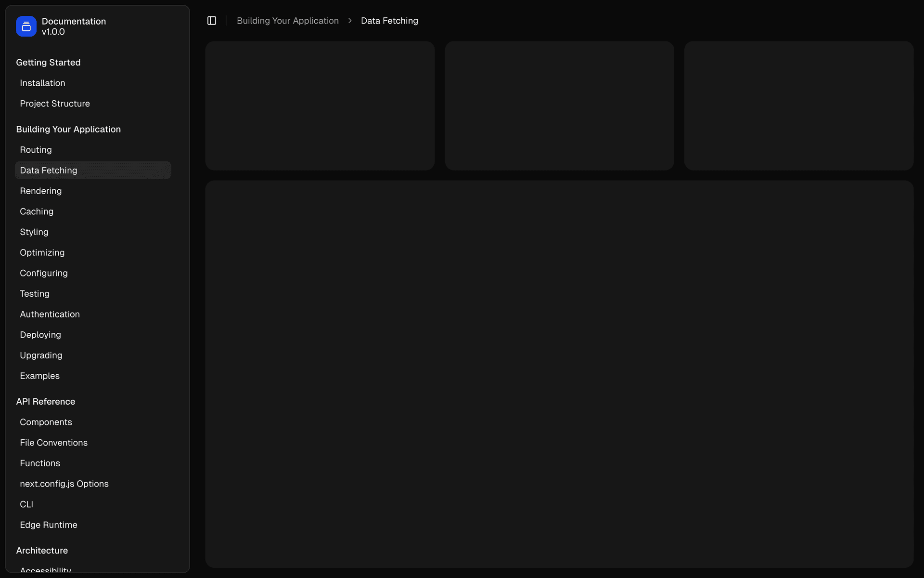
Task: Open the next.config.js Options page
Action: point(64,484)
